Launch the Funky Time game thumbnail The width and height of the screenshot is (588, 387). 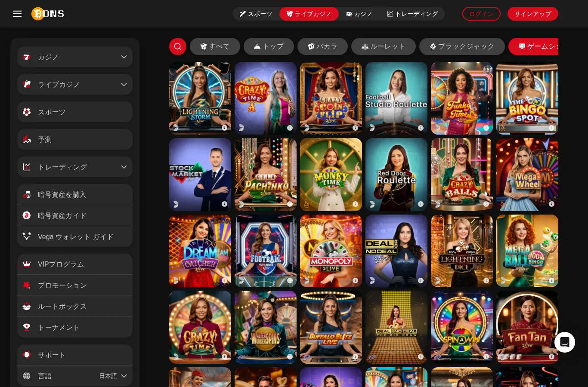click(462, 98)
